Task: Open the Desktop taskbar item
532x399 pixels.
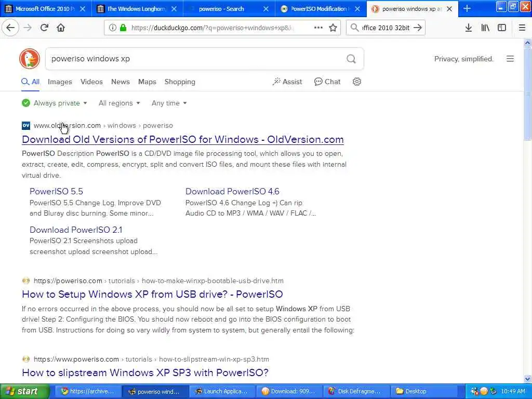Action: 423,391
